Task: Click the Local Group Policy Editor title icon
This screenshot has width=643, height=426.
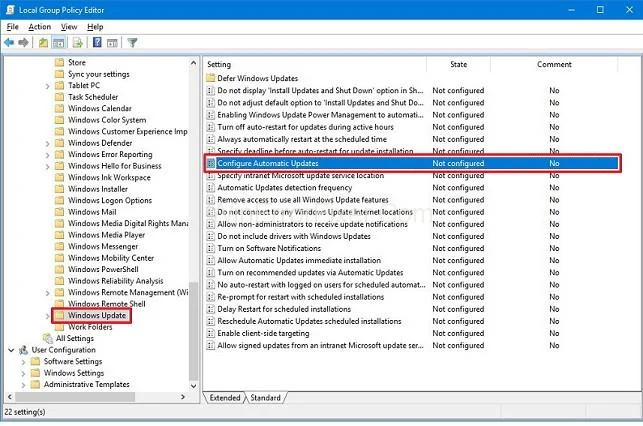Action: [10, 9]
